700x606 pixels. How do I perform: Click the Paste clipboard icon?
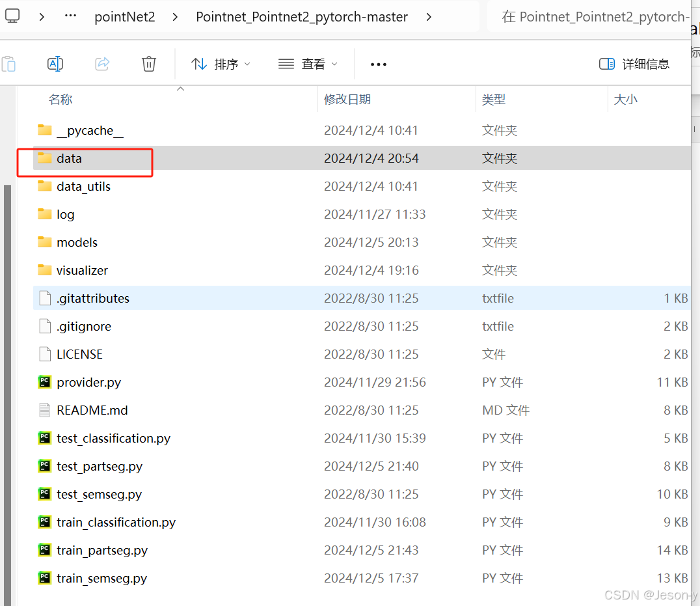pyautogui.click(x=8, y=64)
